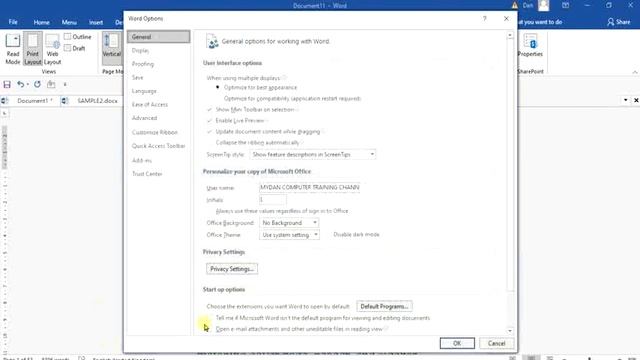Viewport: 640px width, 360px height.
Task: Select the General options category
Action: click(158, 37)
